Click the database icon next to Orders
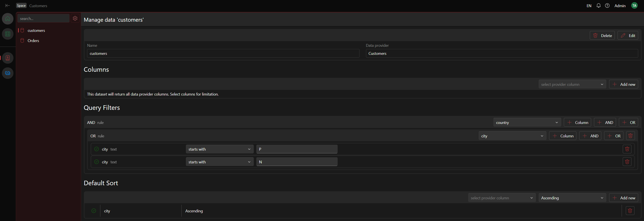The image size is (644, 221). click(x=22, y=41)
